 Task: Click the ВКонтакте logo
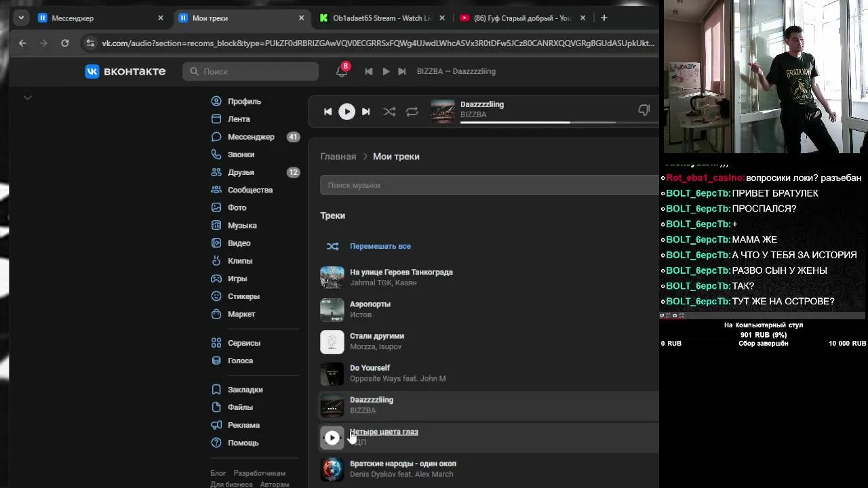point(125,71)
